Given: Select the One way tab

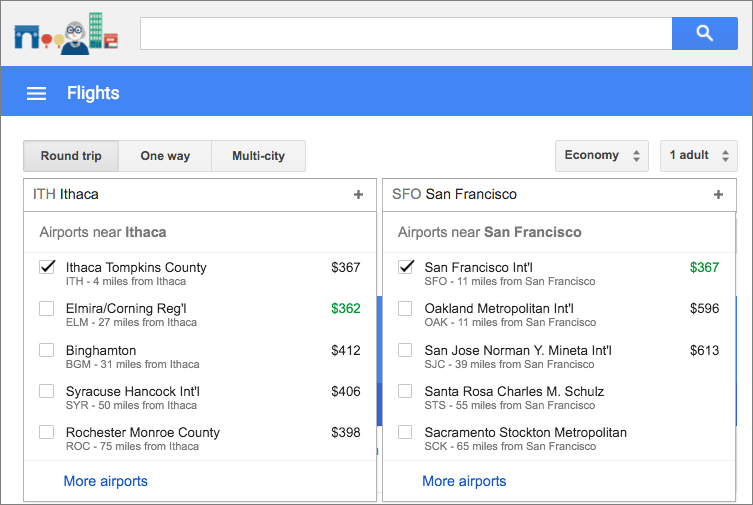Looking at the screenshot, I should click(x=165, y=156).
